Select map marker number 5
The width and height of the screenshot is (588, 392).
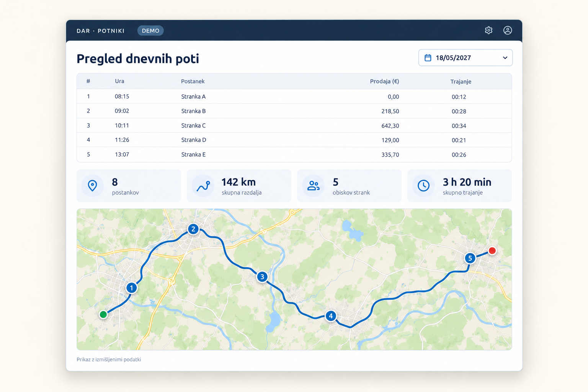coord(470,258)
